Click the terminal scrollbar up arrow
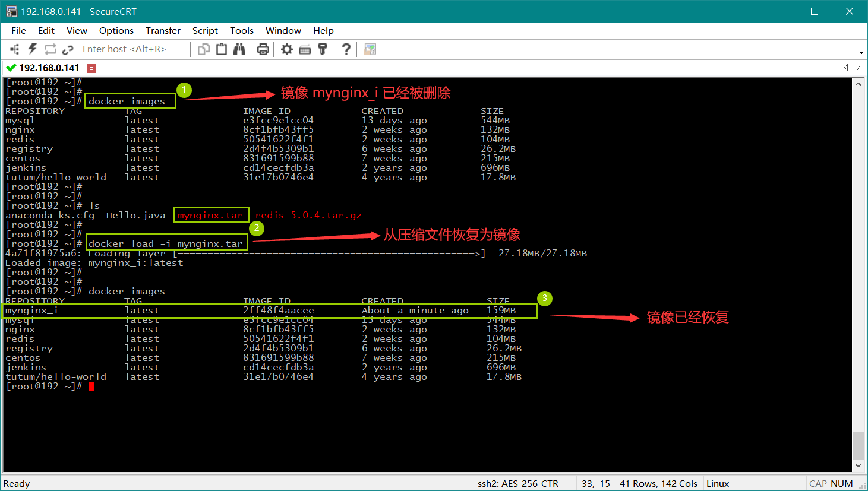868x491 pixels. tap(858, 84)
